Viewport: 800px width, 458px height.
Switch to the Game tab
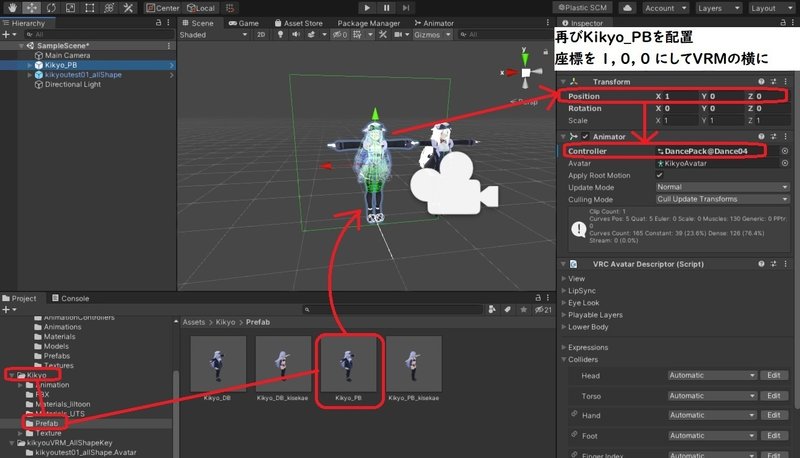pos(243,23)
